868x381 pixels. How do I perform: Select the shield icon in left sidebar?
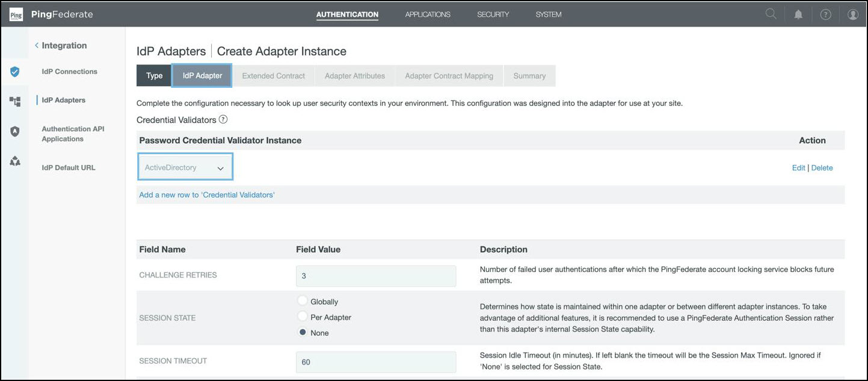pyautogui.click(x=15, y=72)
